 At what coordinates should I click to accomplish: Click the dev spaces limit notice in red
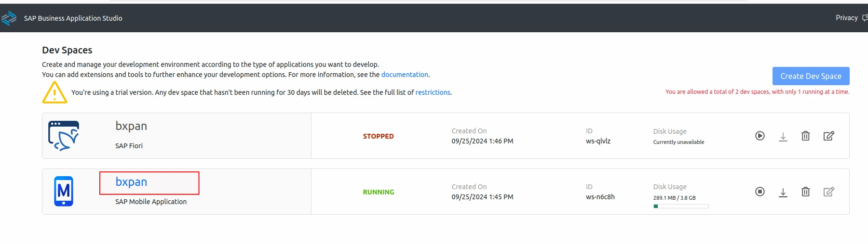click(757, 92)
